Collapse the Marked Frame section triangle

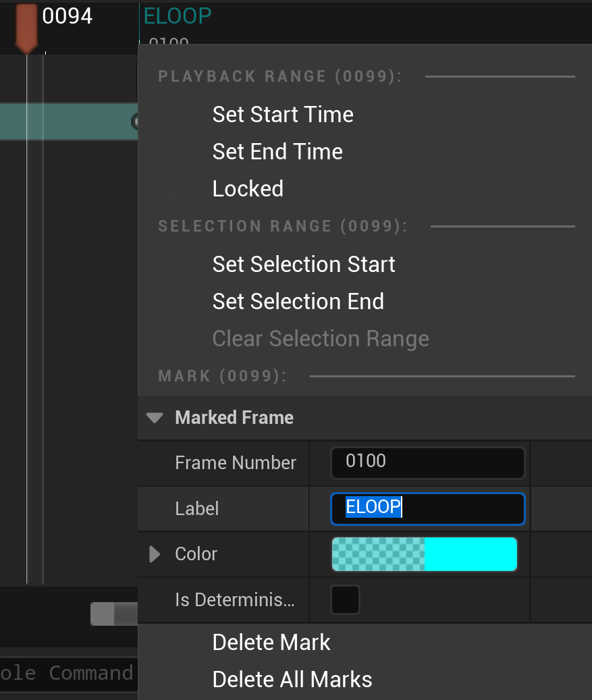155,418
